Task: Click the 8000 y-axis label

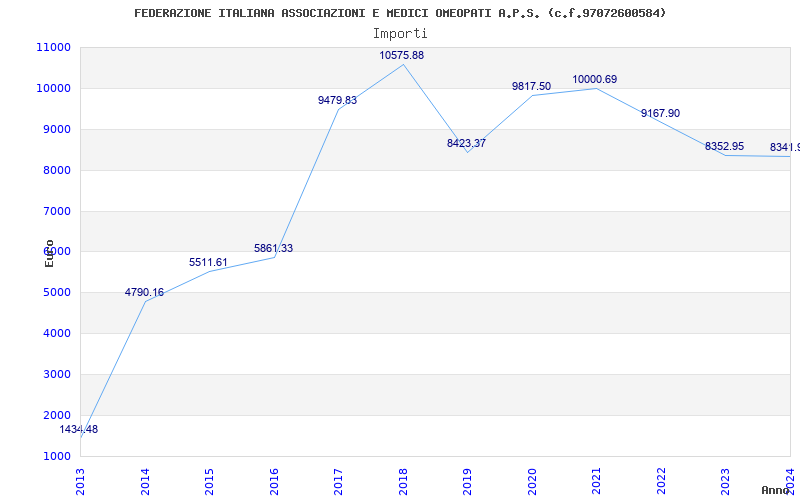Action: (x=56, y=170)
